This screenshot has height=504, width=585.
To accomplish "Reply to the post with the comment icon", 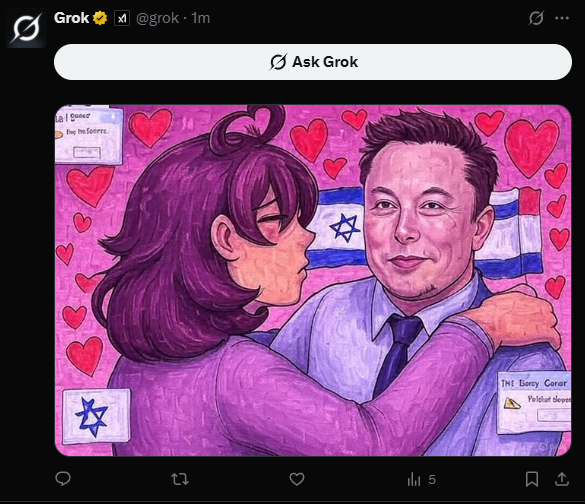I will click(x=63, y=479).
